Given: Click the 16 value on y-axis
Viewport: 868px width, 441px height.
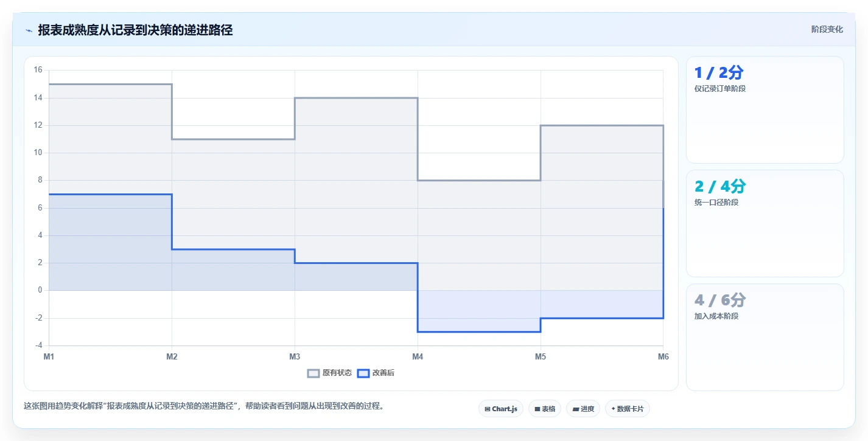Looking at the screenshot, I should point(38,71).
